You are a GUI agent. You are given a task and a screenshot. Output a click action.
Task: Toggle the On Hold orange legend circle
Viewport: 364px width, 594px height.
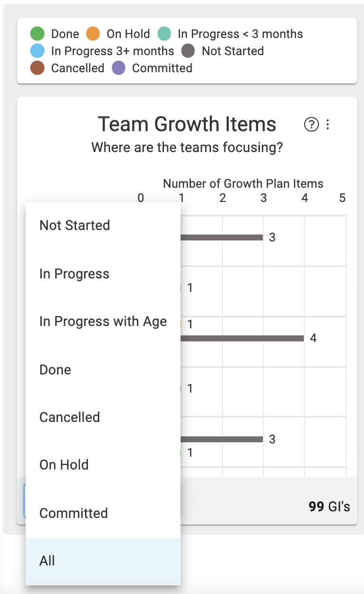tap(93, 34)
